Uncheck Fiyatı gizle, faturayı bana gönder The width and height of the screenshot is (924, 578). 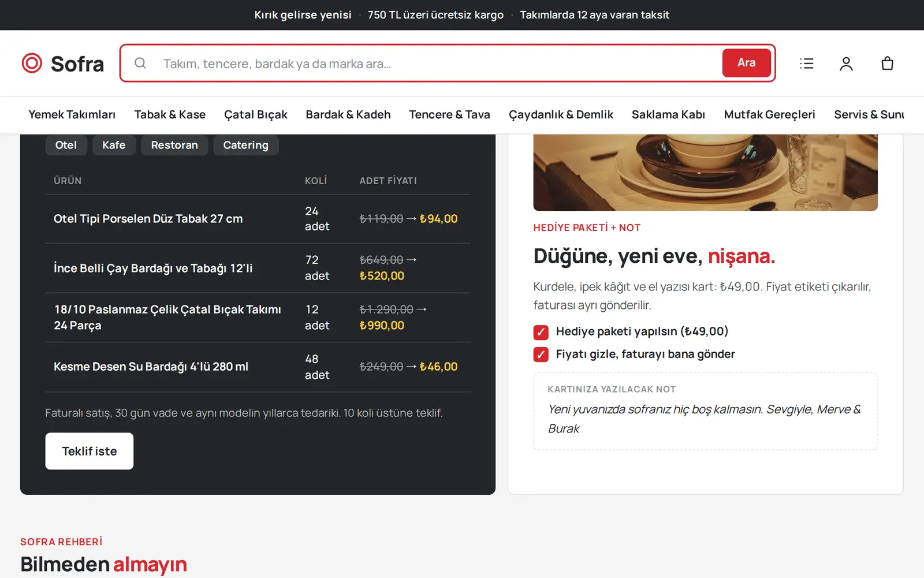point(541,355)
